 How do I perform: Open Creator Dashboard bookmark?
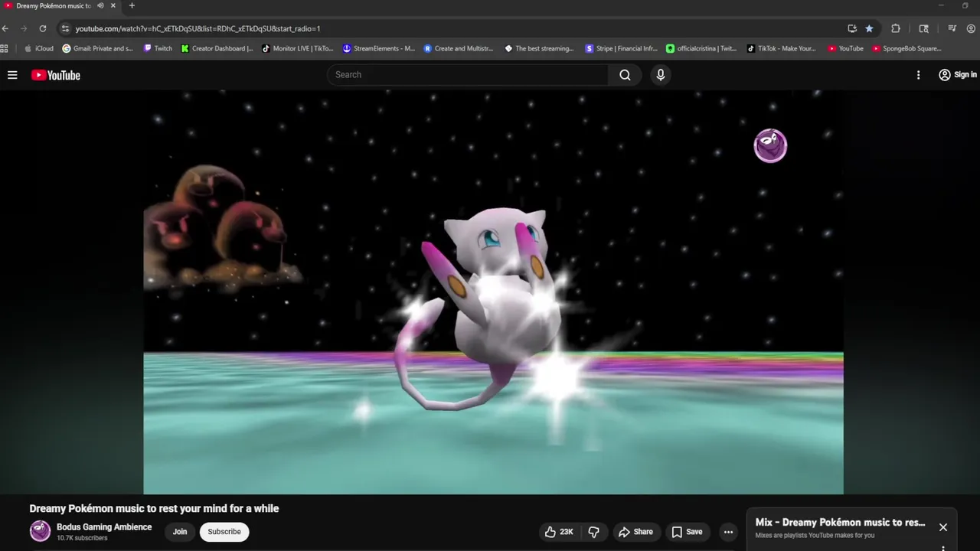point(217,48)
